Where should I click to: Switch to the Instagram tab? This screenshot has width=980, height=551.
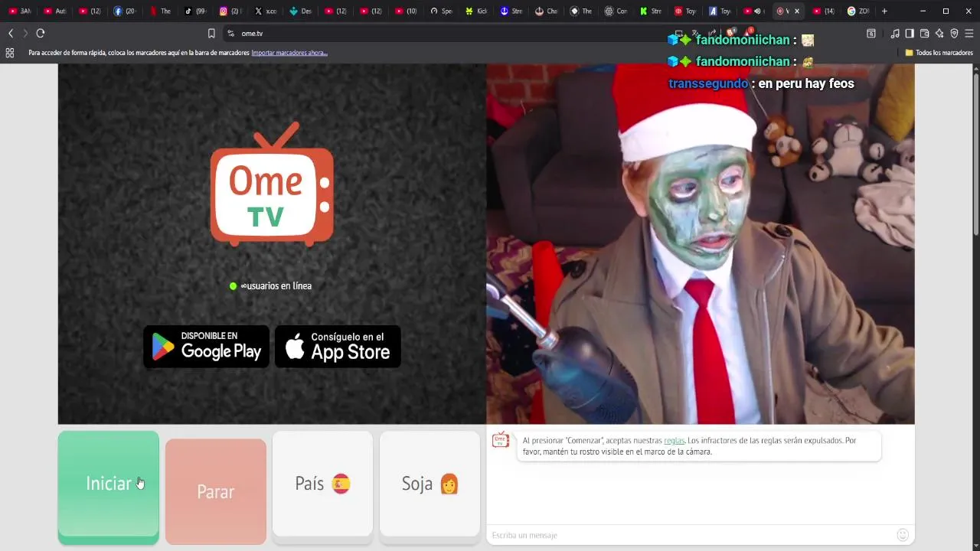pos(230,11)
